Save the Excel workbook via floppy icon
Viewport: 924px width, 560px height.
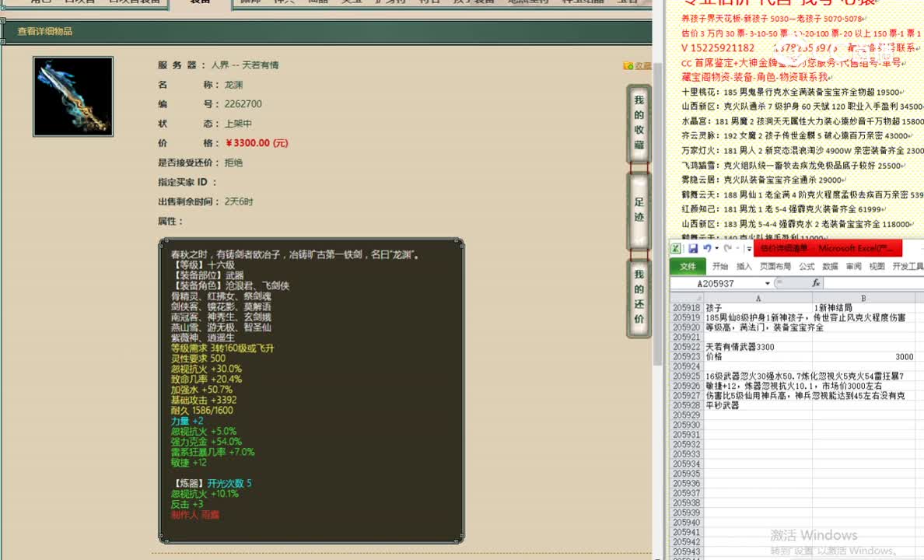pos(693,248)
